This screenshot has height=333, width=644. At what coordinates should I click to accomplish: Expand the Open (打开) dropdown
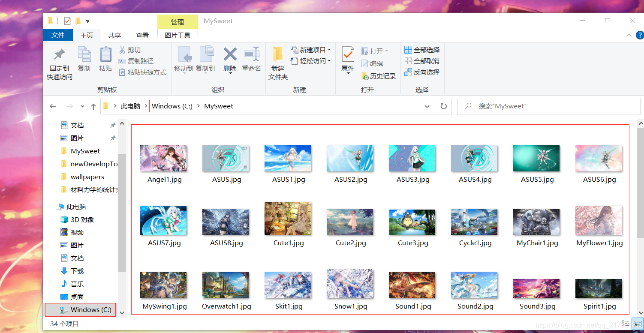375,51
